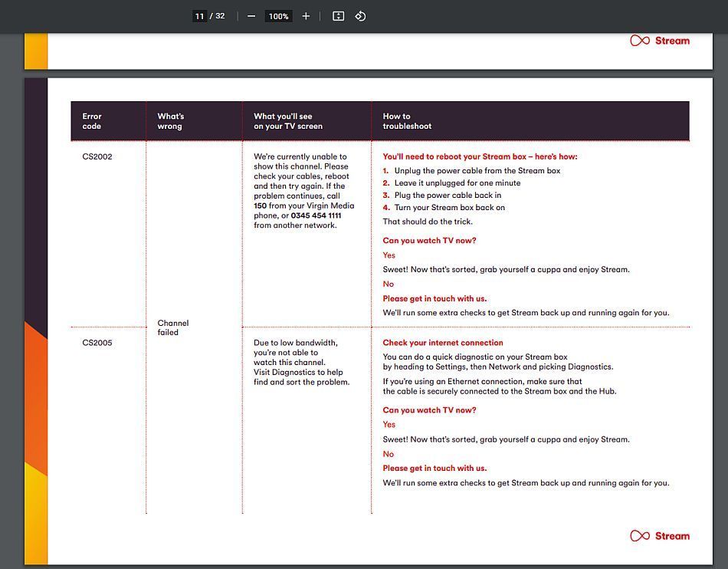
Task: Click the "Error code" column header
Action: [92, 121]
